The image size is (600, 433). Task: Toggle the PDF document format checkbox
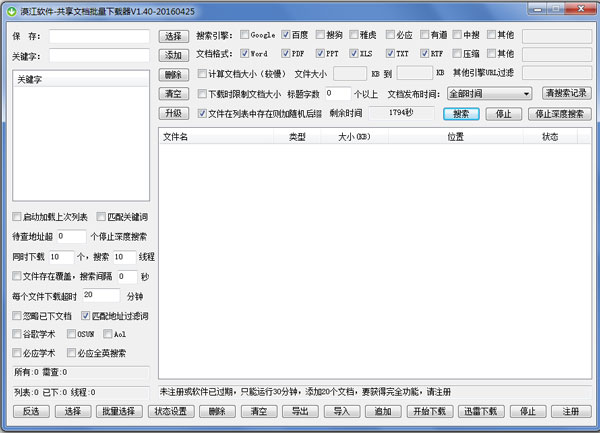click(x=285, y=54)
